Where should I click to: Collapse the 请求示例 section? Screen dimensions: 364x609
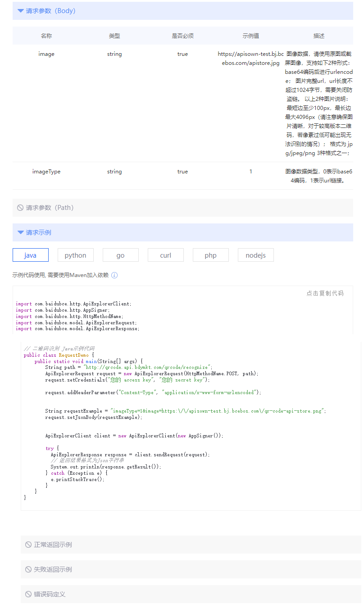182,232
